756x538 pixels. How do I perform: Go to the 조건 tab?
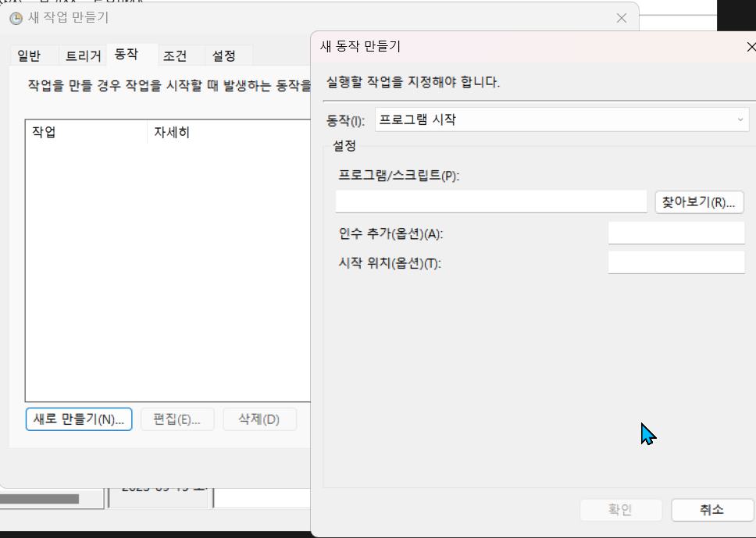click(x=175, y=56)
